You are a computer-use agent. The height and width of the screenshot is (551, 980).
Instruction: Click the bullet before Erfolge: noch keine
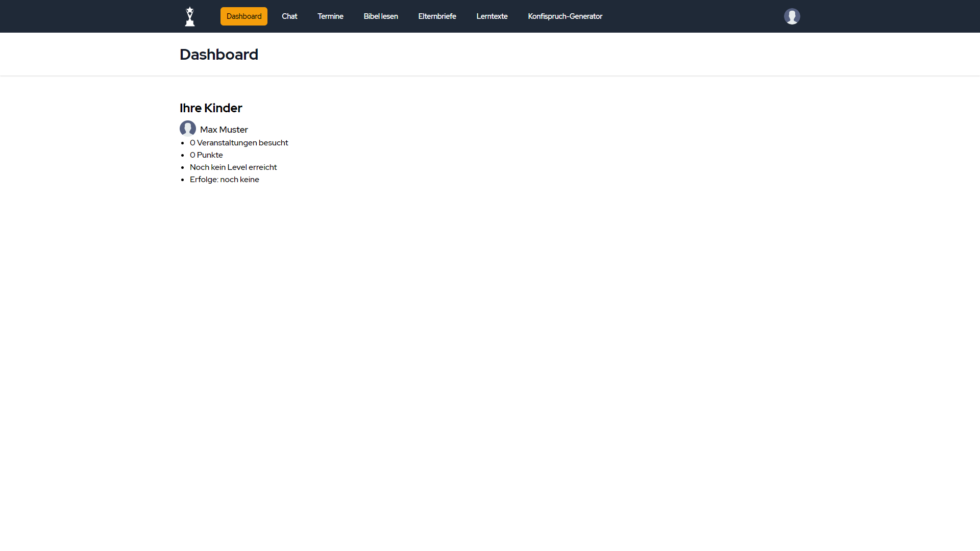[x=183, y=180]
